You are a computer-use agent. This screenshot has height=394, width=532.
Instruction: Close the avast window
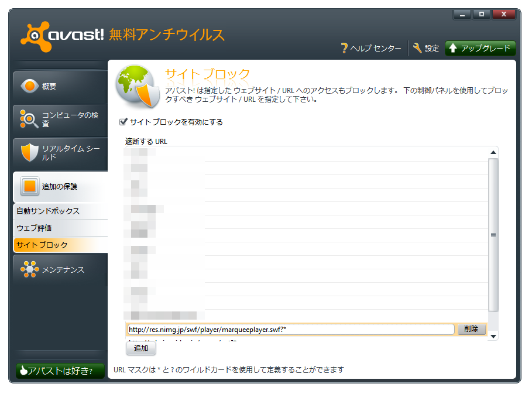503,15
